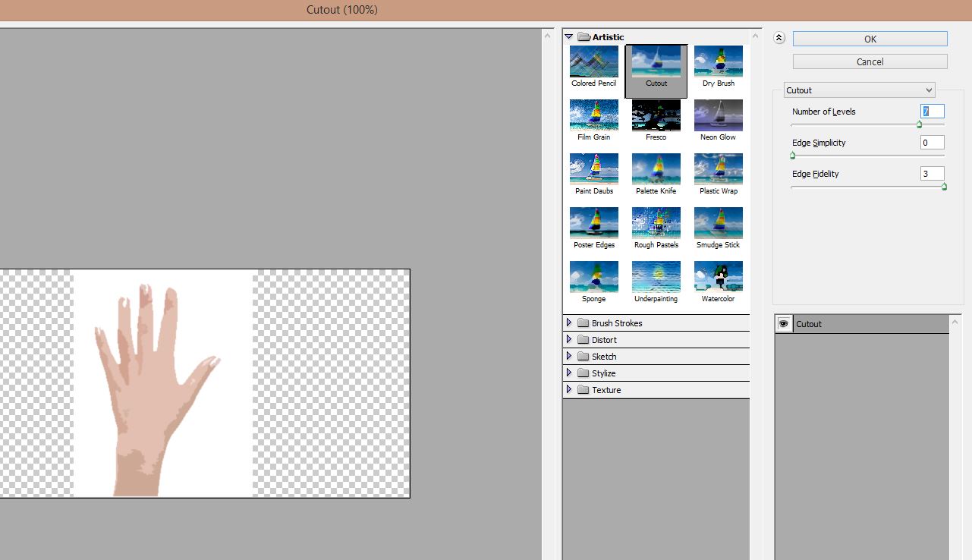The image size is (972, 560).
Task: Toggle eye visibility of Cutout effect layer
Action: pyautogui.click(x=784, y=324)
